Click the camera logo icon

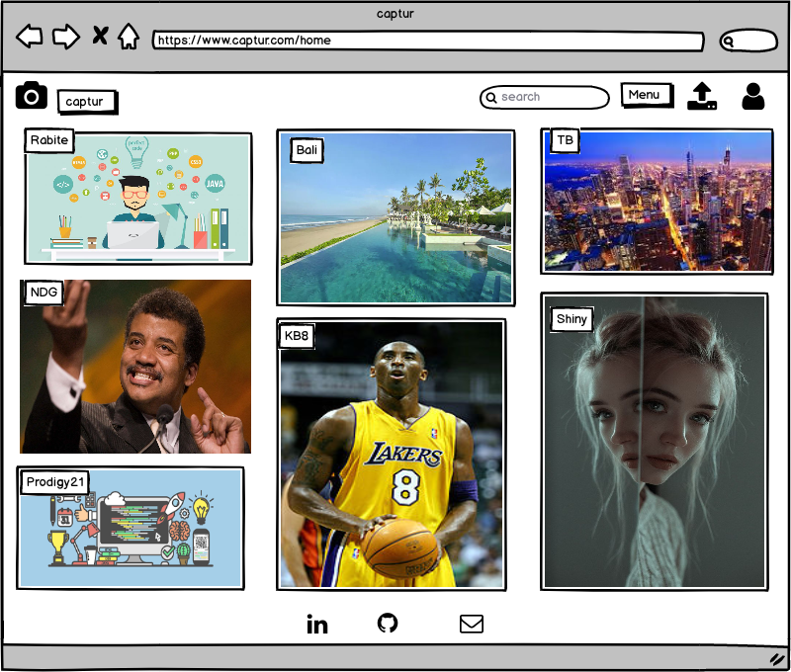coord(32,95)
